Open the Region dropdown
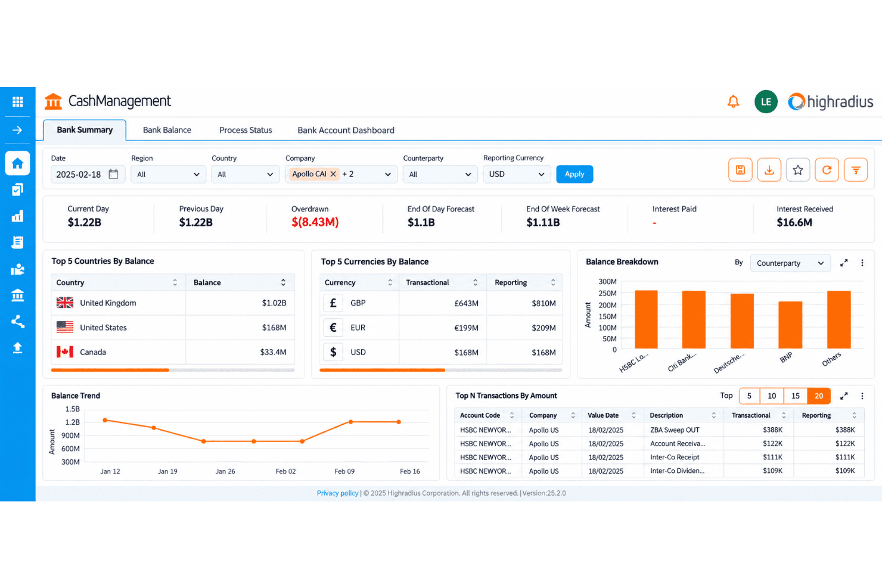Viewport: 882px width, 588px height. point(168,175)
